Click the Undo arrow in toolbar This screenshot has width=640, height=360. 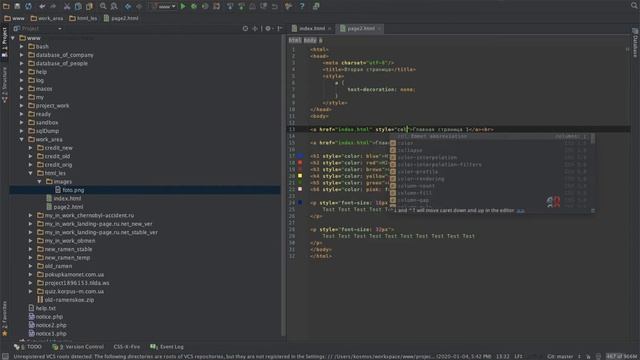click(42, 6)
